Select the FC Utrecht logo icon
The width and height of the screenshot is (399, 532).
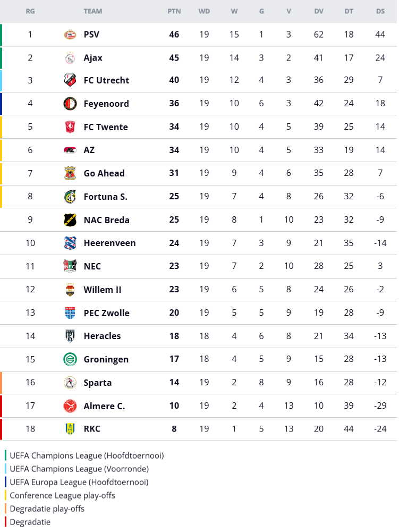(70, 80)
